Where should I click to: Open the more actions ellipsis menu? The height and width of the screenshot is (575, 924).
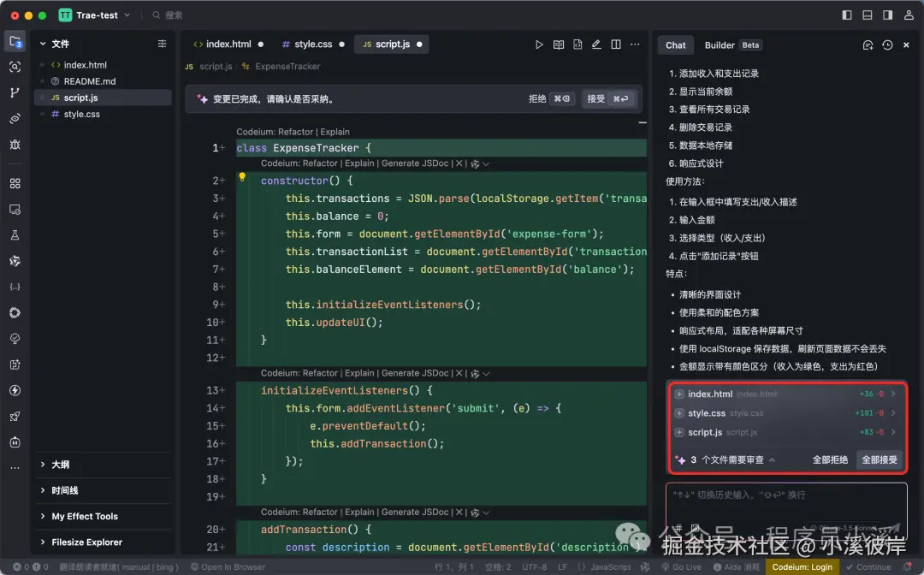[x=635, y=44]
